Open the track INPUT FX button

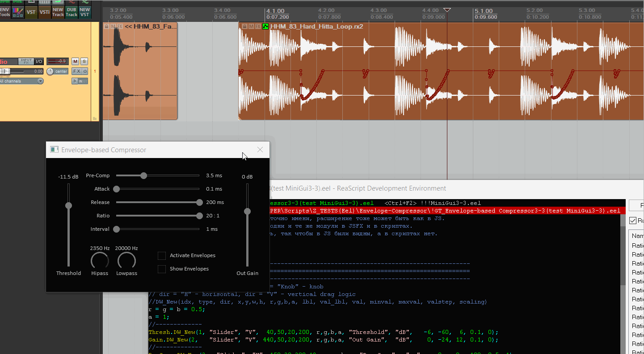pos(26,61)
